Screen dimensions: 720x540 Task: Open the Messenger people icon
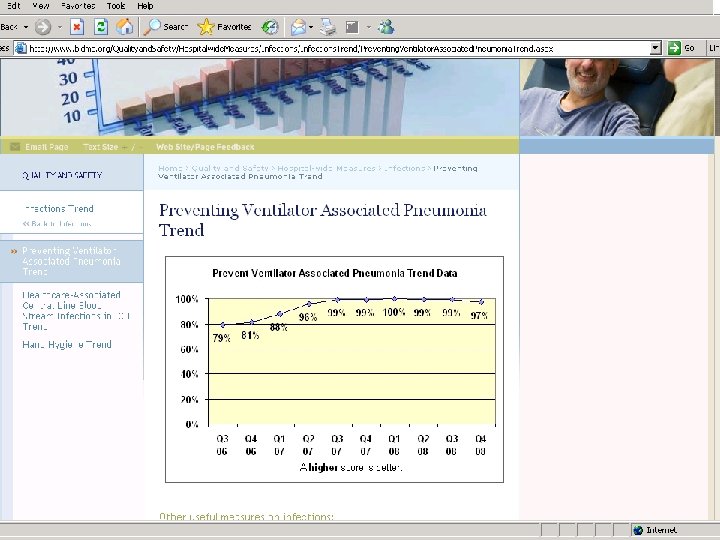386,27
